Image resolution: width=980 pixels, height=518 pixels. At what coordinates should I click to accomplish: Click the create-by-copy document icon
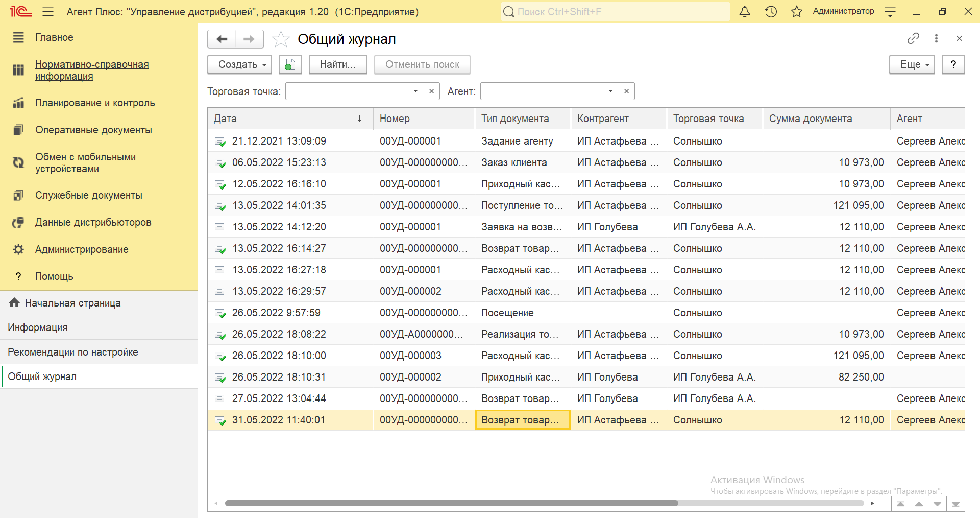(290, 65)
